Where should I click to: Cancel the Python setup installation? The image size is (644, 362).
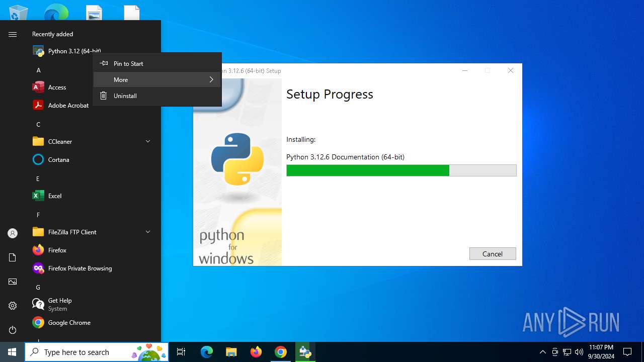(493, 254)
